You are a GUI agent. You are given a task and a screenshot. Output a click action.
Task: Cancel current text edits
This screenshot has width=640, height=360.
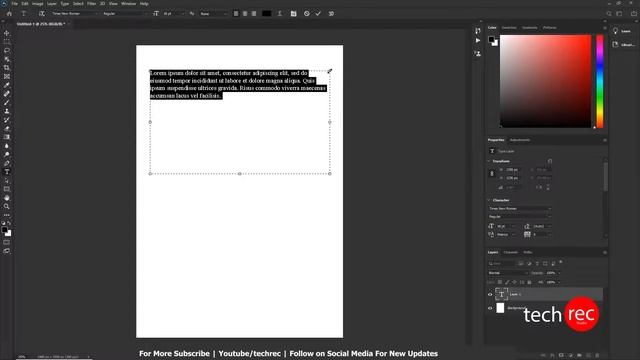pyautogui.click(x=307, y=13)
